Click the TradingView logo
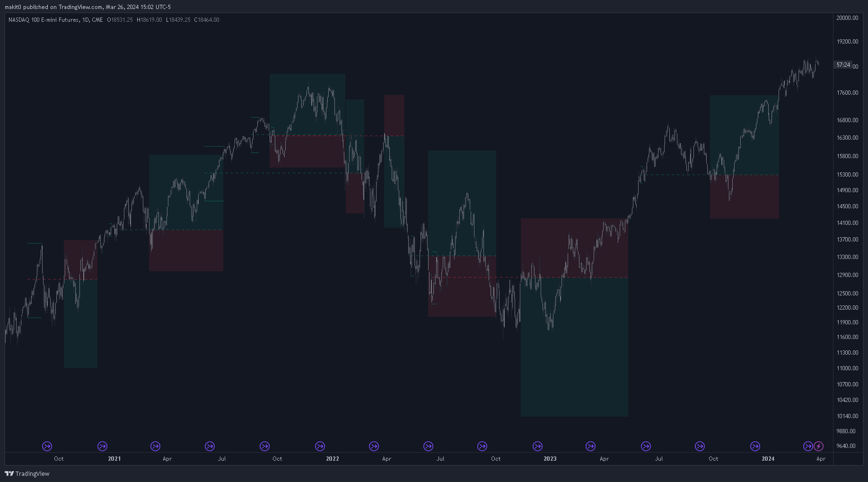 coord(27,473)
